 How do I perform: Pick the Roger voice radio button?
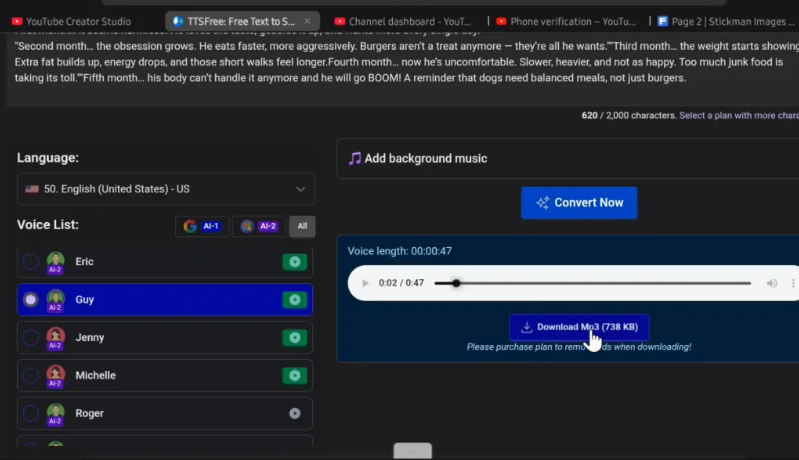pyautogui.click(x=31, y=413)
